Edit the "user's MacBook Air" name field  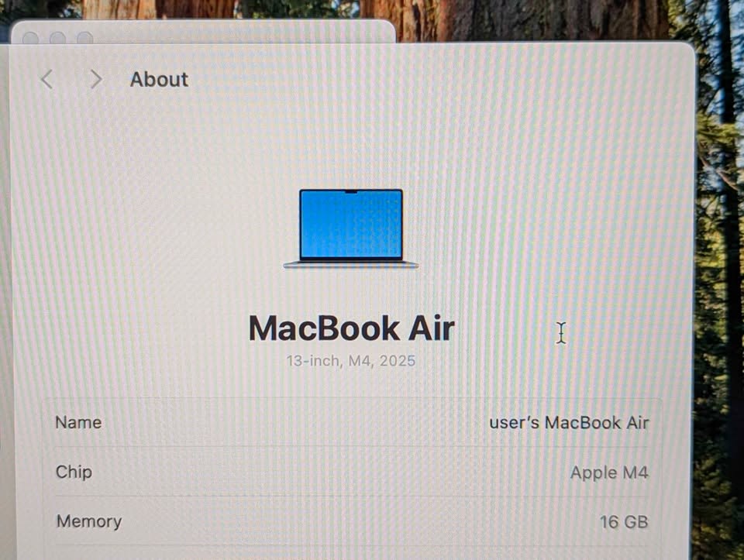tap(569, 422)
